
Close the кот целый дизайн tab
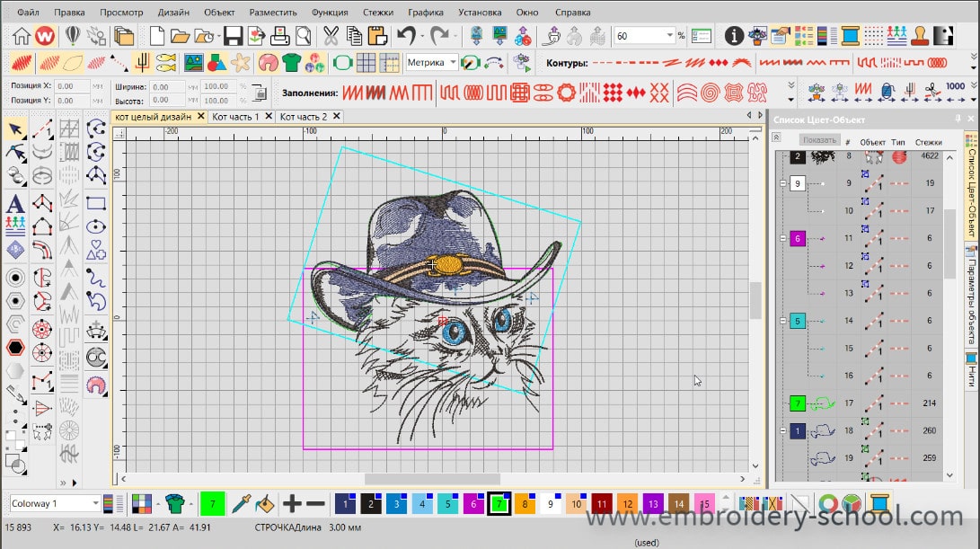coord(200,116)
